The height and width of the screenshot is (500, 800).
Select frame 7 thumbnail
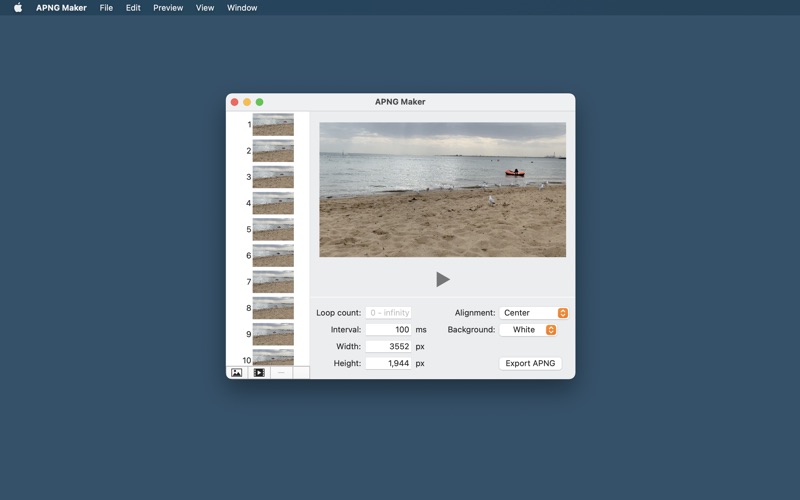point(273,282)
